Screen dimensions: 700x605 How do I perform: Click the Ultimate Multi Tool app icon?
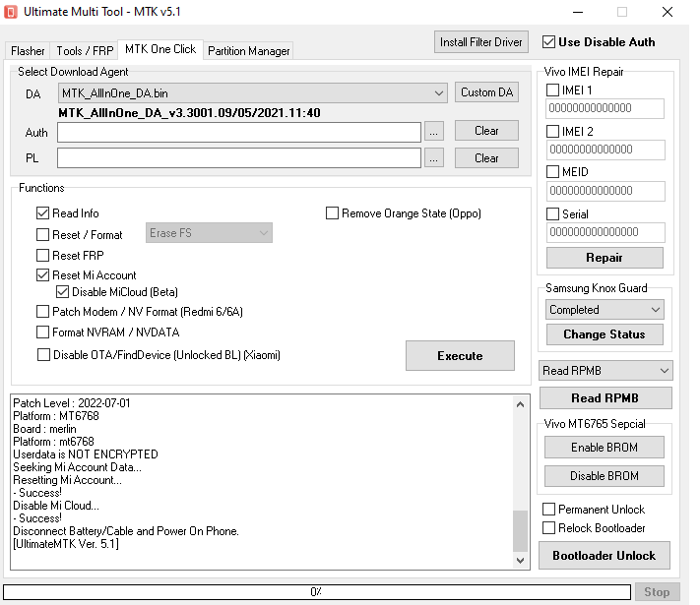pos(10,12)
